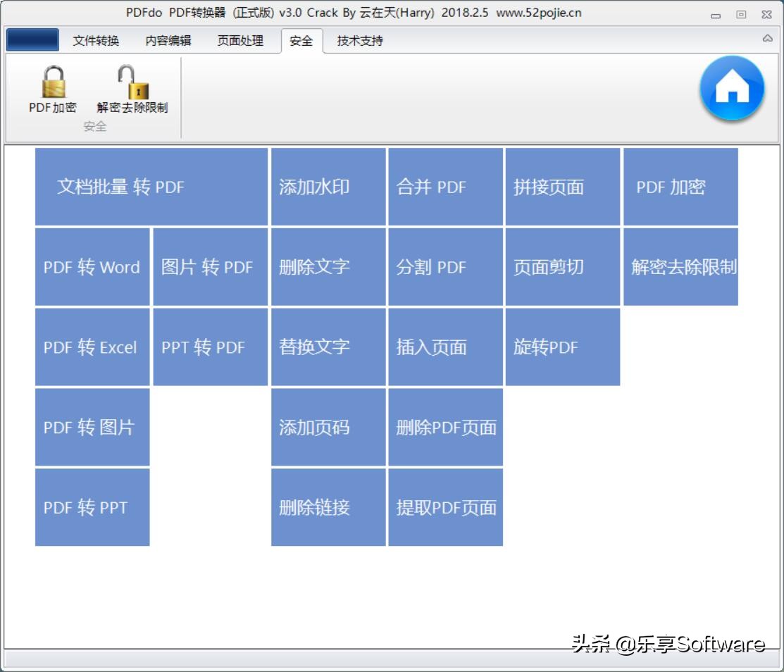The image size is (784, 672).
Task: Click the blue Home icon
Action: [731, 87]
